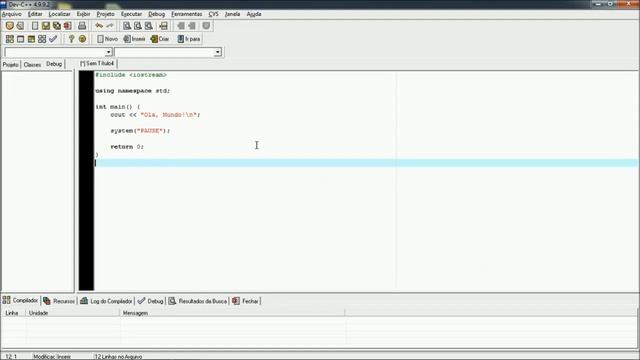Image resolution: width=640 pixels, height=360 pixels.
Task: Click the Rebuild All icon
Action: (42, 39)
